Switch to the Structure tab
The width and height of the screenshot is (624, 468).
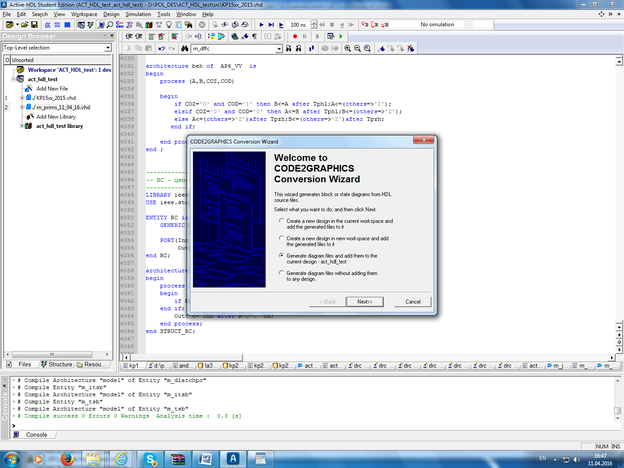55,365
